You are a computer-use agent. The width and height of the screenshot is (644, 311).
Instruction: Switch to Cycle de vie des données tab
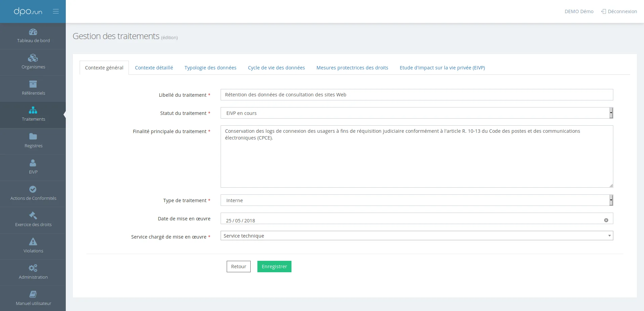tap(276, 68)
